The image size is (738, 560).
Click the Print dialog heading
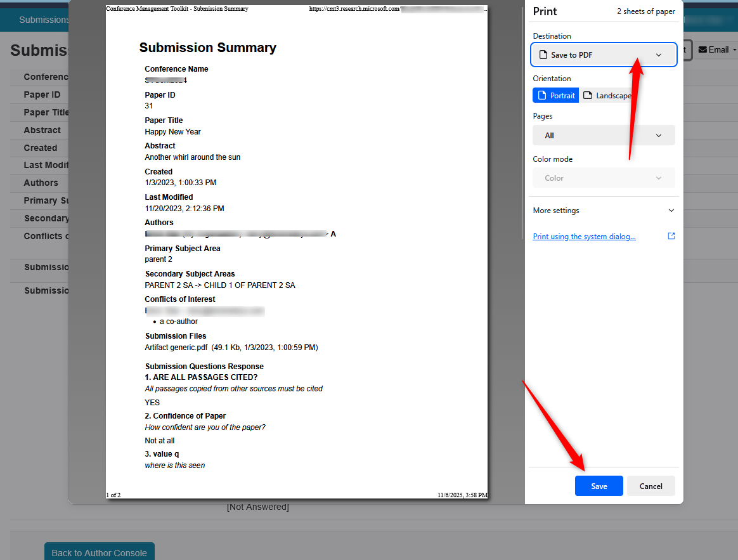point(545,11)
